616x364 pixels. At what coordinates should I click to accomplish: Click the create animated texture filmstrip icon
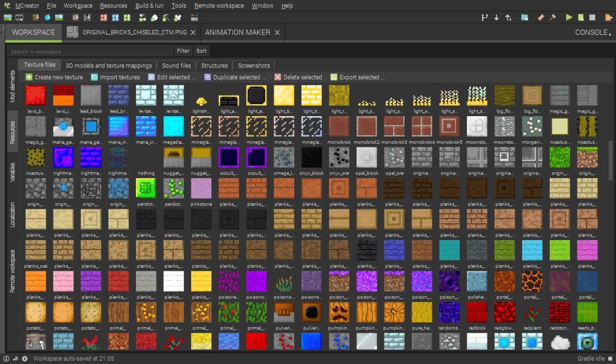tap(19, 17)
